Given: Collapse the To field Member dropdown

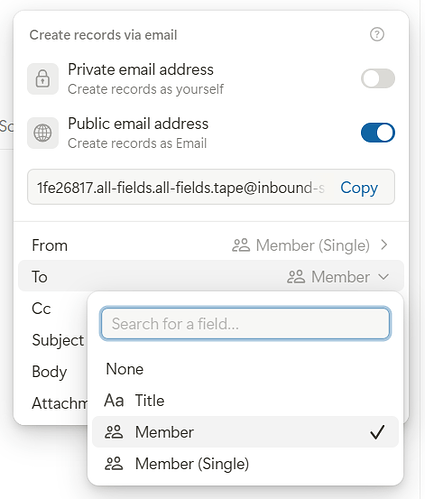Looking at the screenshot, I should tap(384, 277).
